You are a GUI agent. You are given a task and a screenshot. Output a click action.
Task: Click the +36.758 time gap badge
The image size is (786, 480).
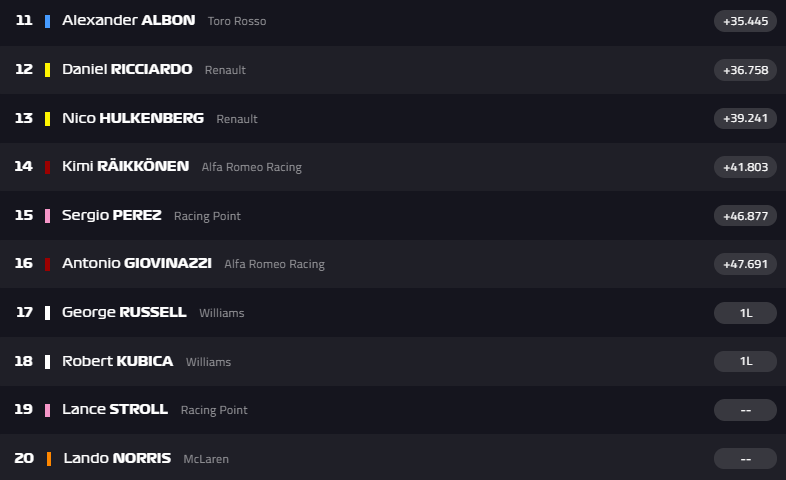[x=745, y=70]
